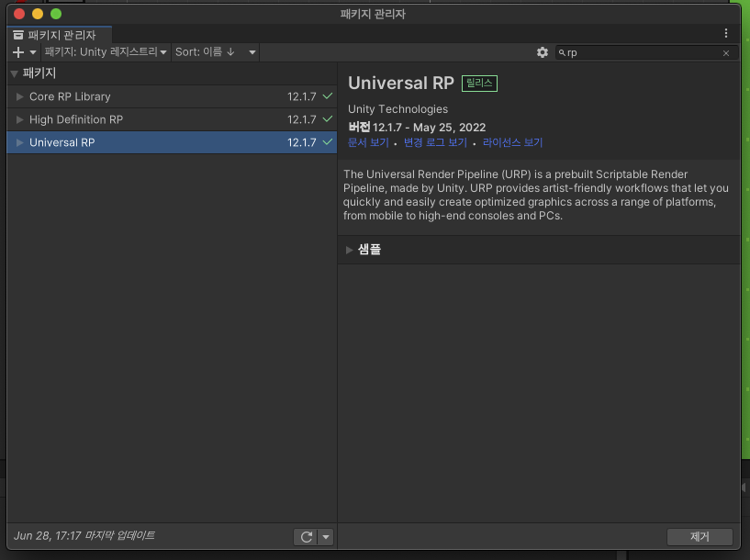Select Core RP Library package

[x=173, y=96]
